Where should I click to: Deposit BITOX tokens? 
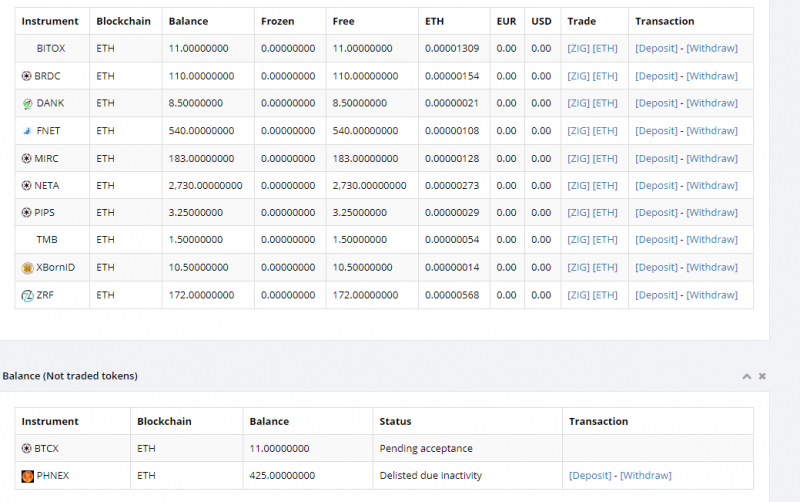coord(657,48)
